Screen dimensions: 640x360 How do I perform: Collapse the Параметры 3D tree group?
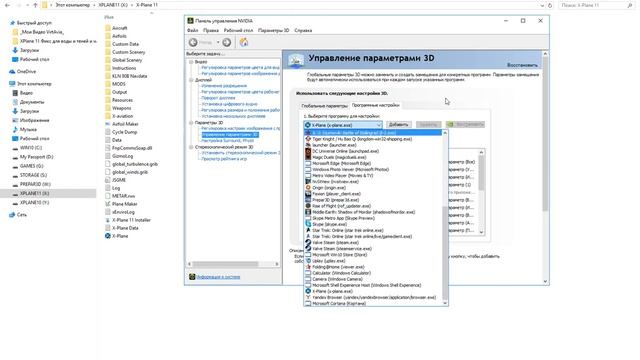click(x=191, y=123)
